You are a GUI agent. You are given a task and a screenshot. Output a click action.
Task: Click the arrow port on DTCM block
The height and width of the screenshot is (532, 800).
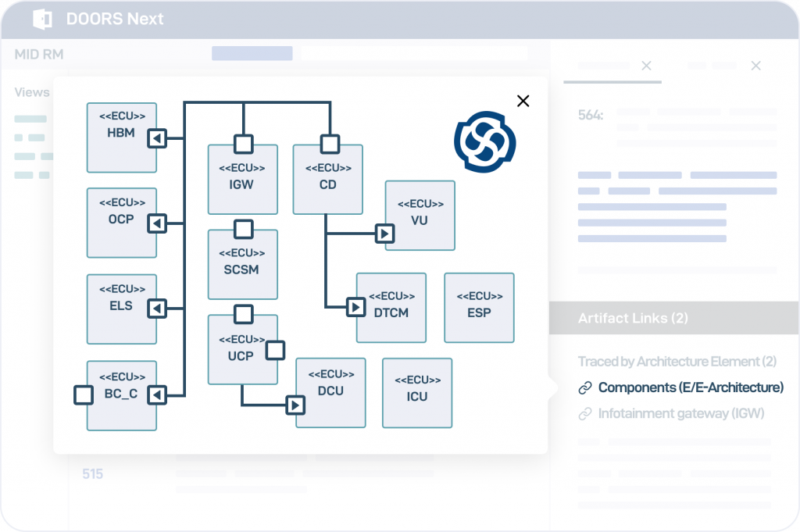click(x=355, y=308)
